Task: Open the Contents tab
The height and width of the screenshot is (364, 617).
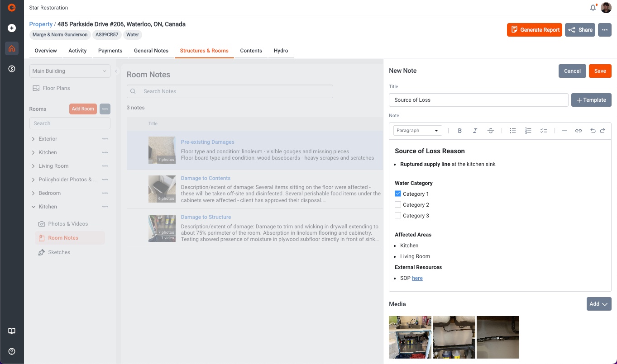Action: [x=251, y=51]
